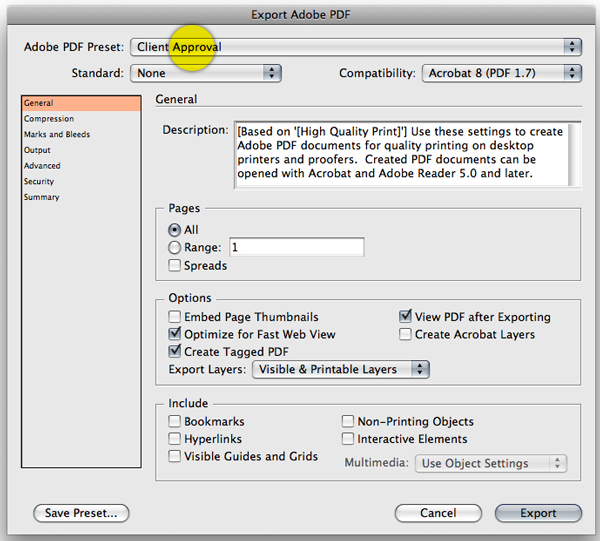Open the Compatibility dropdown
Viewport: 600px width, 541px height.
[x=502, y=73]
